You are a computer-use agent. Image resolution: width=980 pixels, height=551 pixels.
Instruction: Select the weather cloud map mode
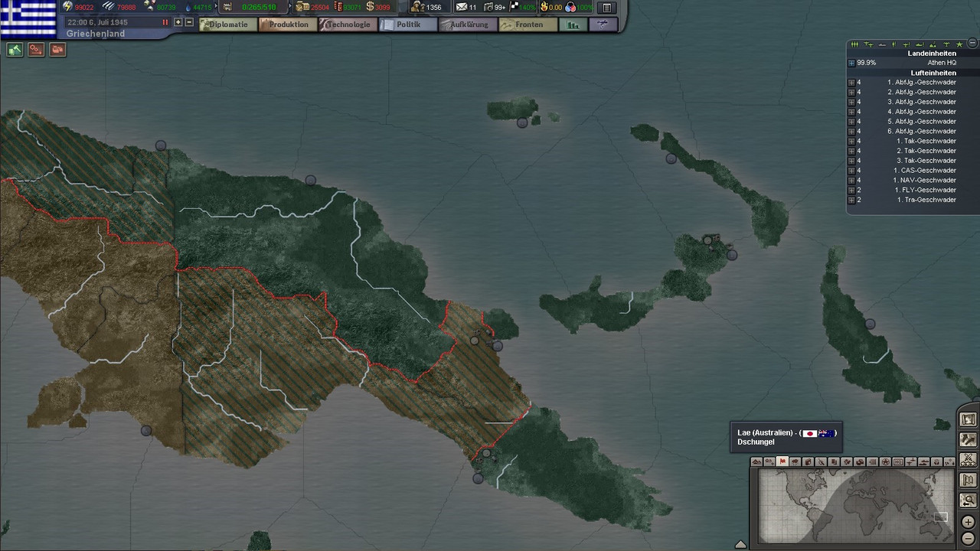(795, 461)
